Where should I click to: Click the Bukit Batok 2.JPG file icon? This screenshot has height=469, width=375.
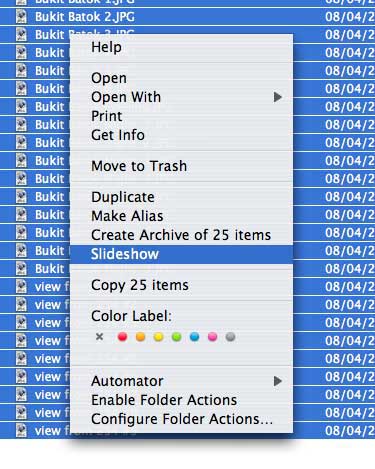click(21, 17)
